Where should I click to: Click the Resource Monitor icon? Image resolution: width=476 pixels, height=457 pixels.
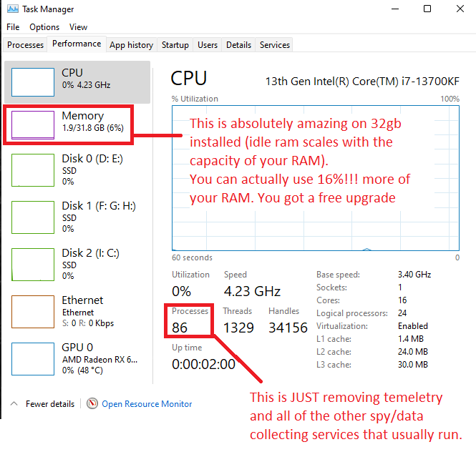pos(92,403)
